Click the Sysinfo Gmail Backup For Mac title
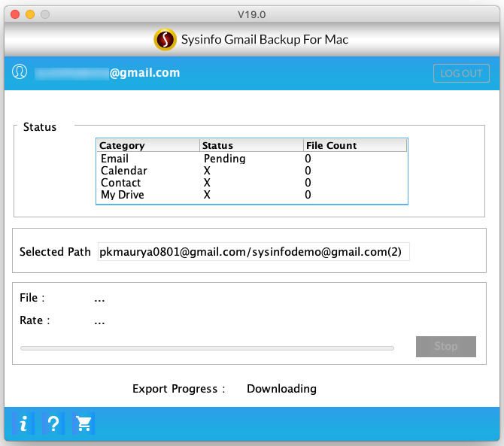Viewport: 504px width, 446px height. [265, 40]
